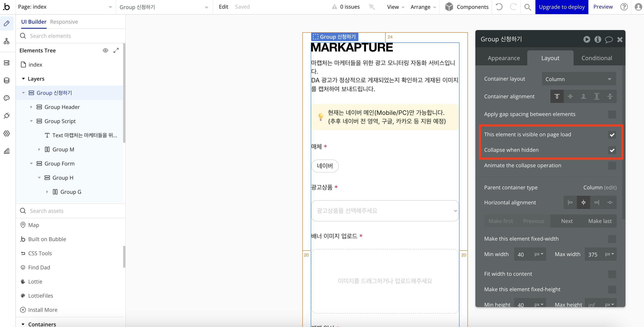Viewport: 644px width, 327px height.
Task: Enable Animate the collapse operation
Action: tap(612, 166)
